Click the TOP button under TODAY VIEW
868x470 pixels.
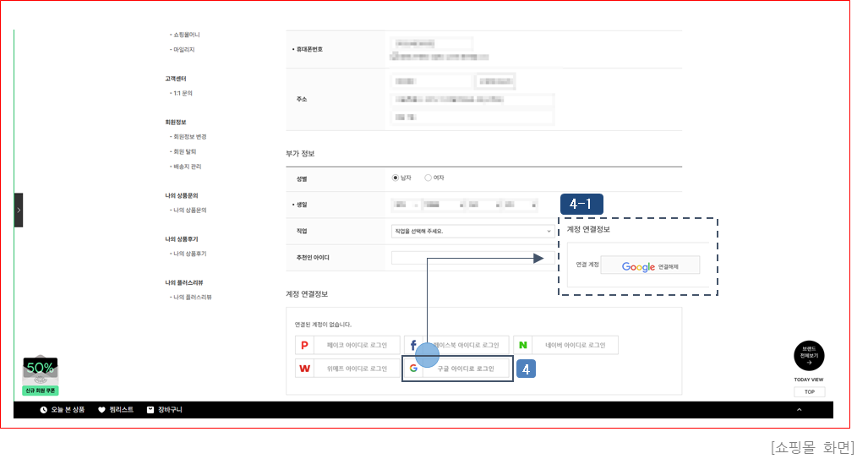[810, 391]
